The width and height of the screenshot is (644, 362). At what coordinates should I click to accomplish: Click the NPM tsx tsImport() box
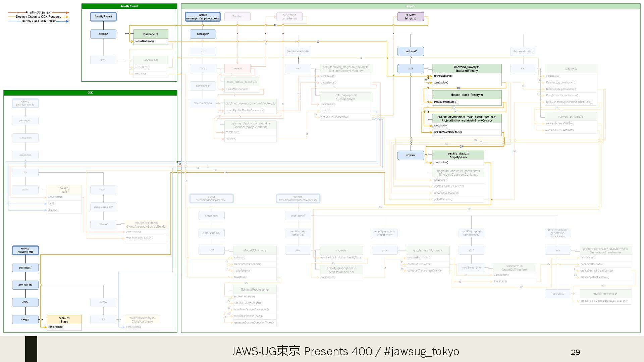(x=411, y=17)
